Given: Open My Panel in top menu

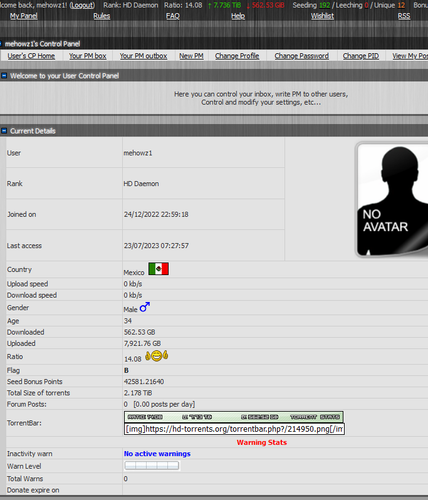Looking at the screenshot, I should pyautogui.click(x=24, y=16).
